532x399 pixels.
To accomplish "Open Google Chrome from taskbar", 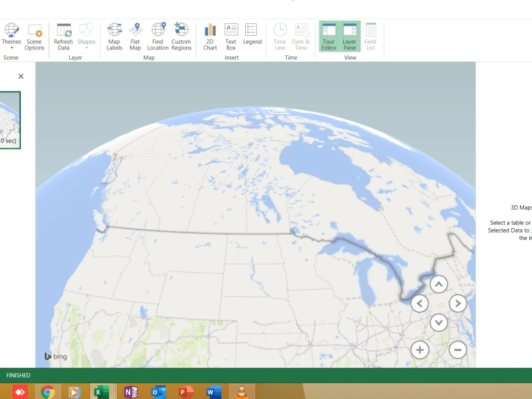I will click(48, 392).
